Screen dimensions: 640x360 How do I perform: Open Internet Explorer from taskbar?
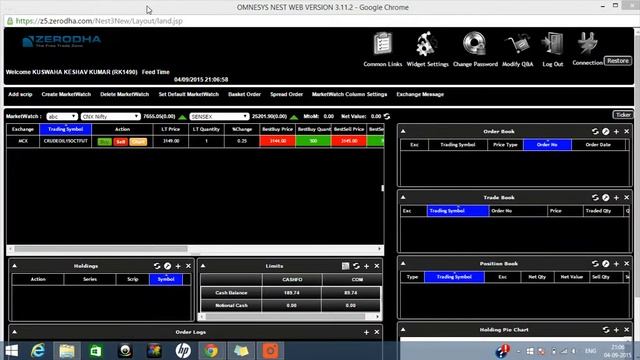coord(38,351)
